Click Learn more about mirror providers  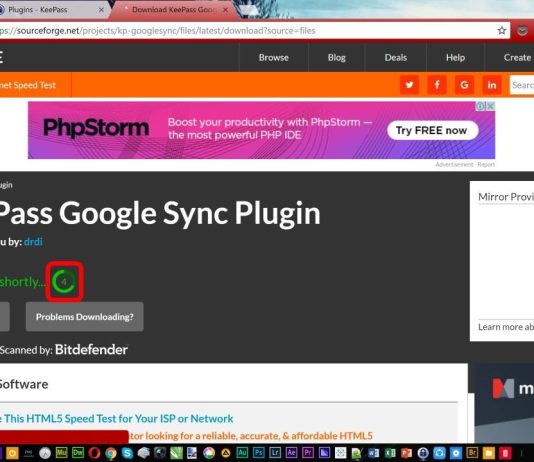506,327
